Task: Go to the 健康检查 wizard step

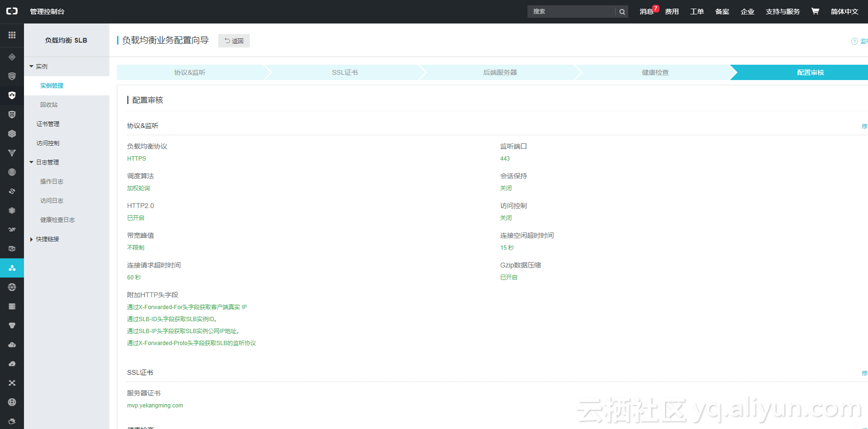Action: coord(655,72)
